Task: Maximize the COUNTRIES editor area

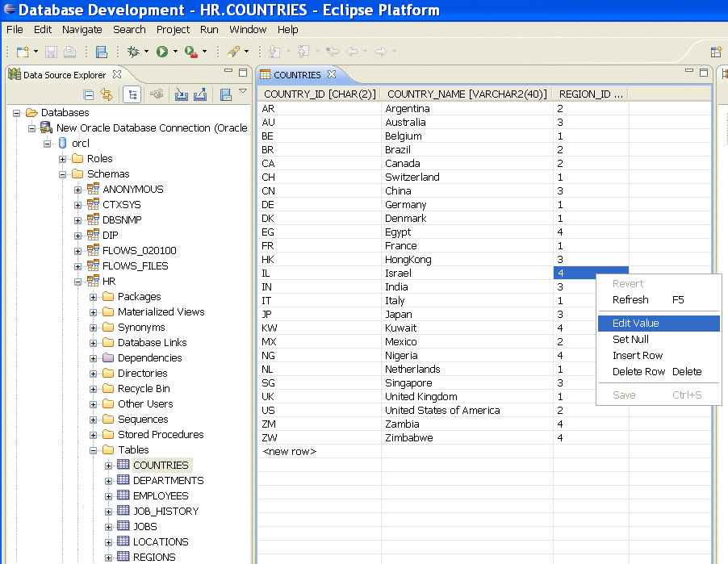Action: pyautogui.click(x=704, y=73)
